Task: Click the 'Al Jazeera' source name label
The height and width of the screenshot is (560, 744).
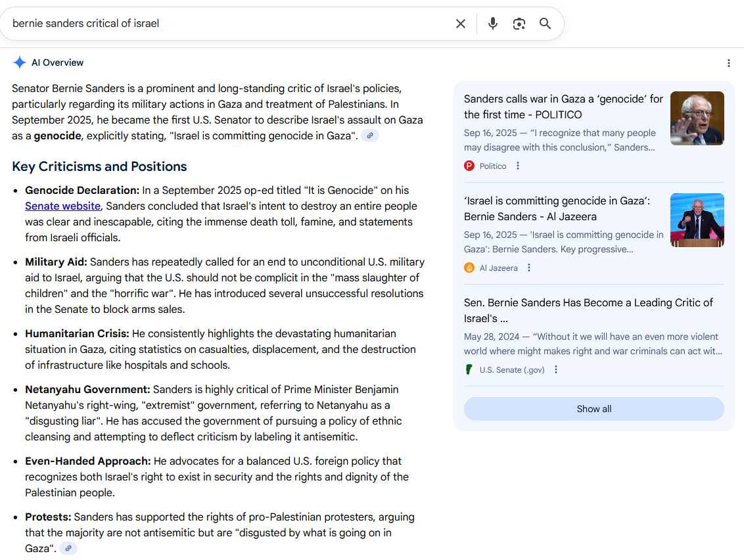Action: pos(498,268)
